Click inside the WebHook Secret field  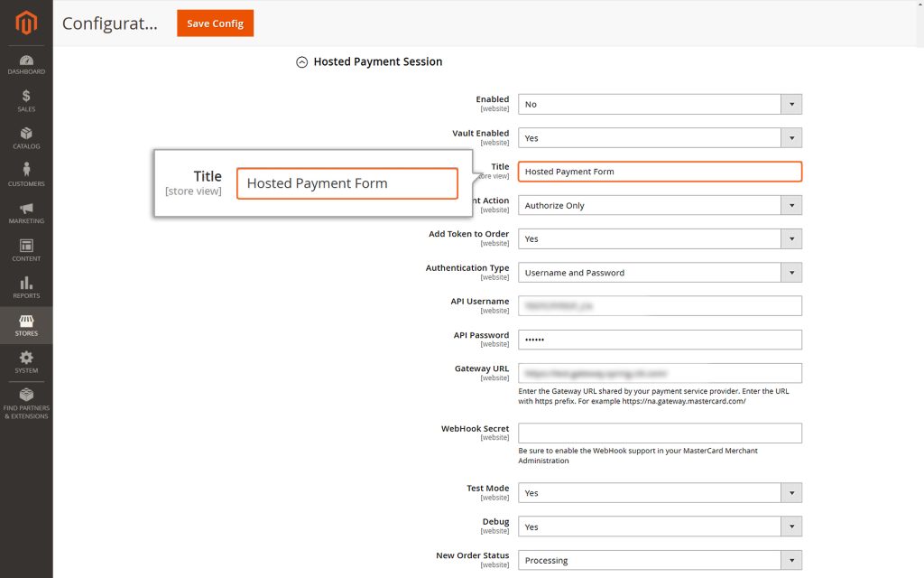(x=660, y=433)
